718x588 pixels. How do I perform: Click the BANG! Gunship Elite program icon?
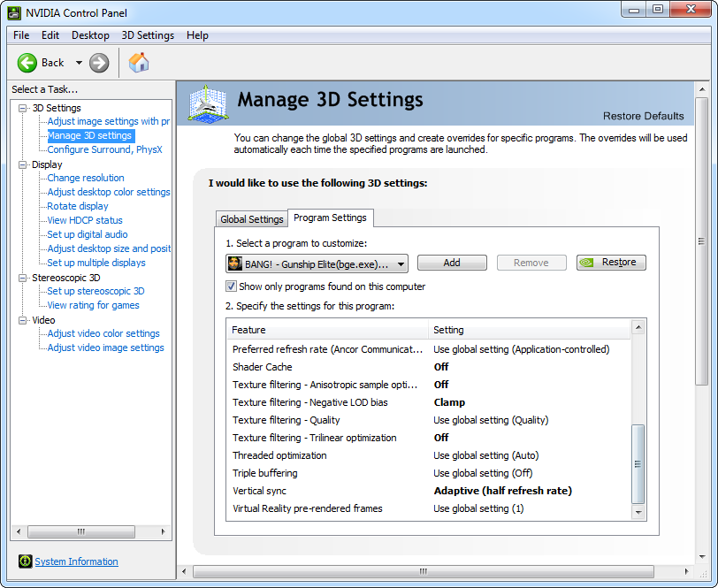235,263
